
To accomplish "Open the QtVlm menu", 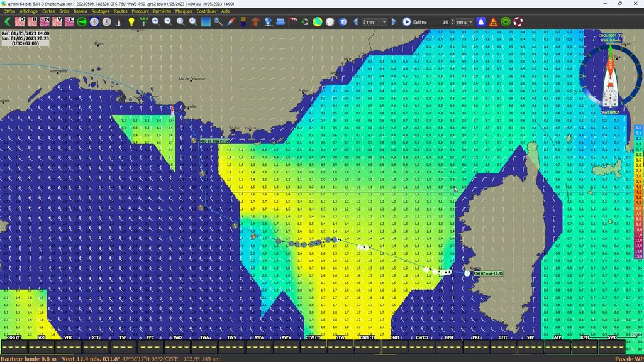I will [9, 11].
